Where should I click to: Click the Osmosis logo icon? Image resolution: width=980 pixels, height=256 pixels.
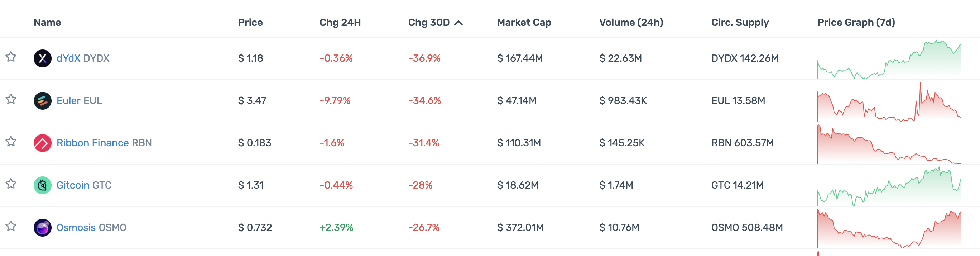coord(42,227)
